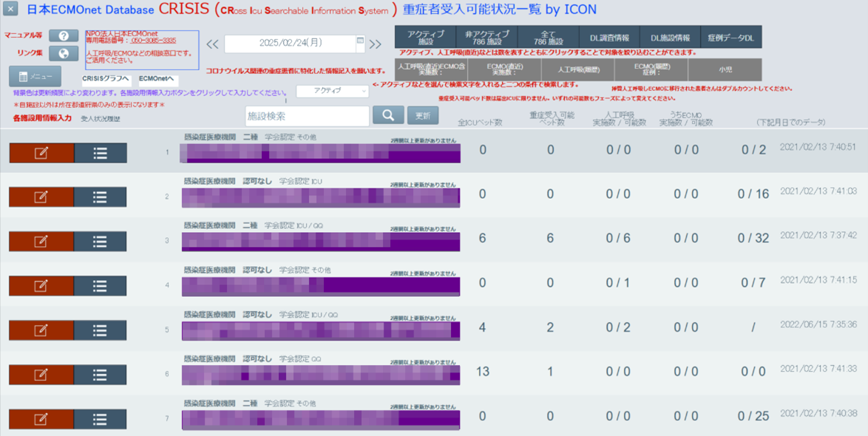Screen dimensions: 868x436
Task: Select the 非アクティブ 786施設 tab
Action: pos(486,37)
